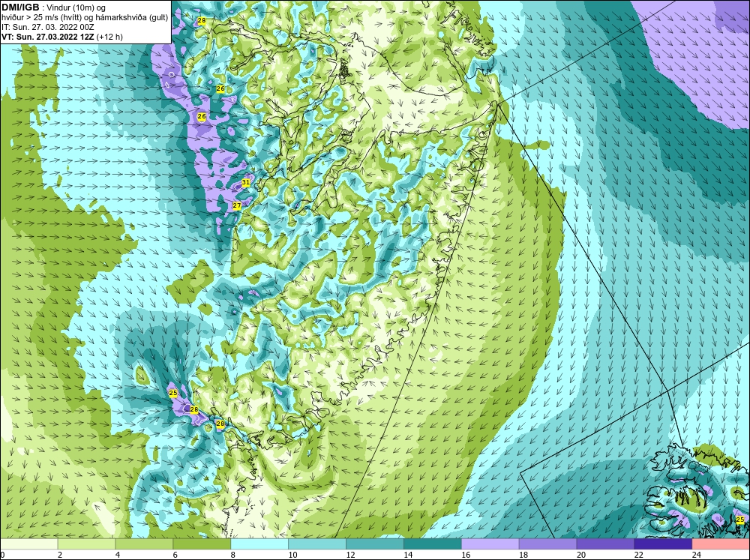Click the text 'hviður > 25 m/s (hvítt) og hámarkshviða (gult)'

(85, 18)
